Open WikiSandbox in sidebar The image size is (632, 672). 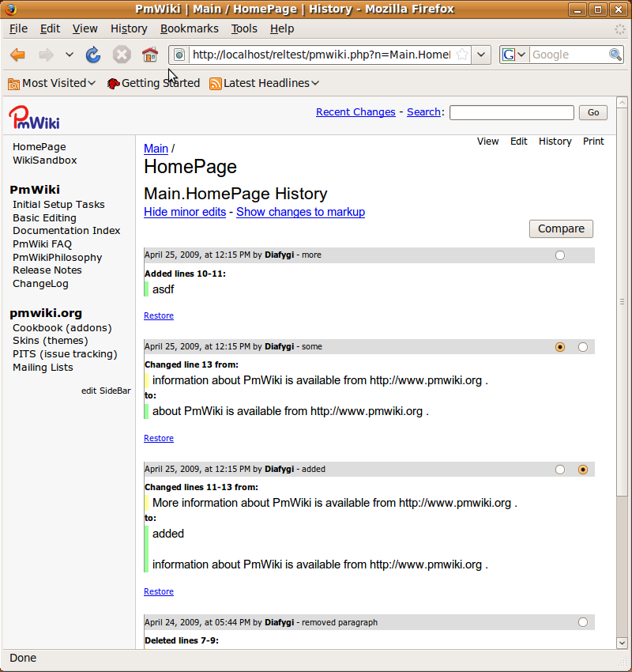tap(44, 160)
